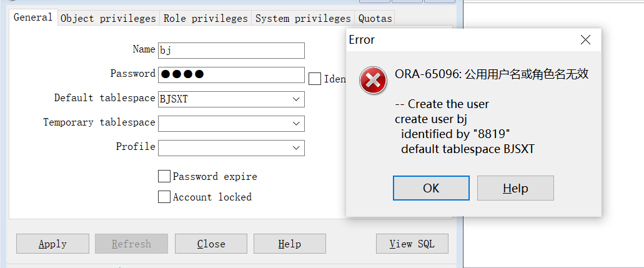Click OK in the Error dialog
Screen dimensions: 644x268
tap(431, 188)
